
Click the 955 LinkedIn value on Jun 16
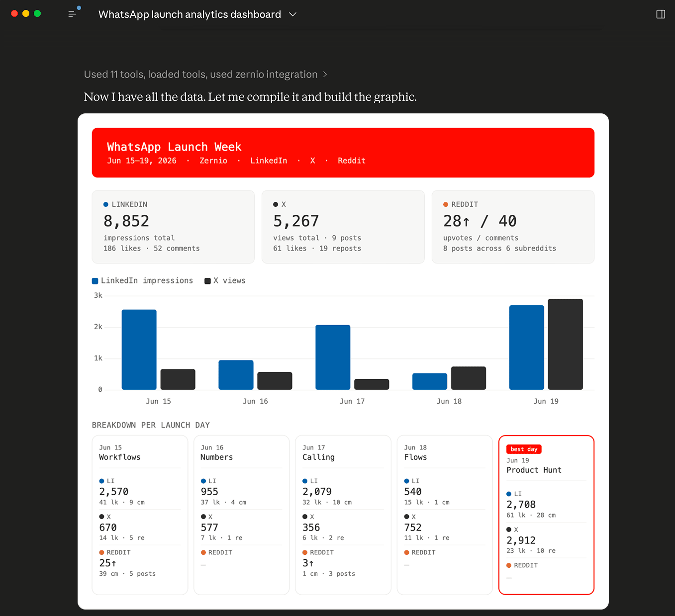[x=209, y=492]
